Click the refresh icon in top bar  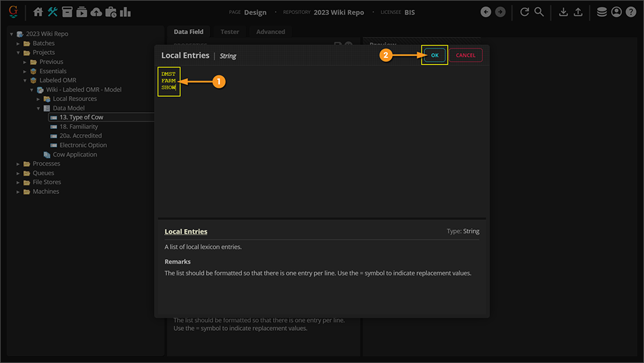click(524, 12)
